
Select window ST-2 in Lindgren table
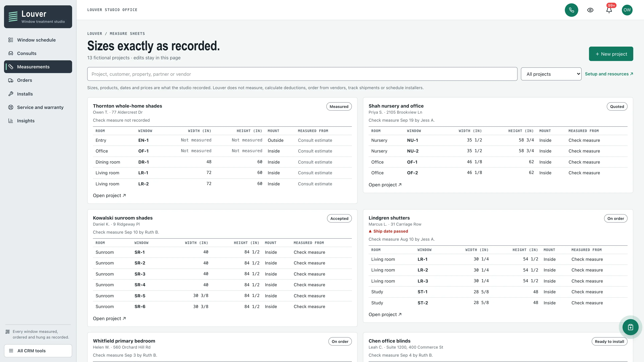pyautogui.click(x=423, y=303)
